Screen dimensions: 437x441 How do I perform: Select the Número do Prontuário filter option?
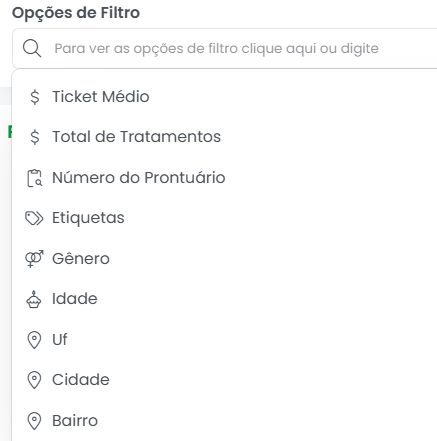(x=224, y=178)
